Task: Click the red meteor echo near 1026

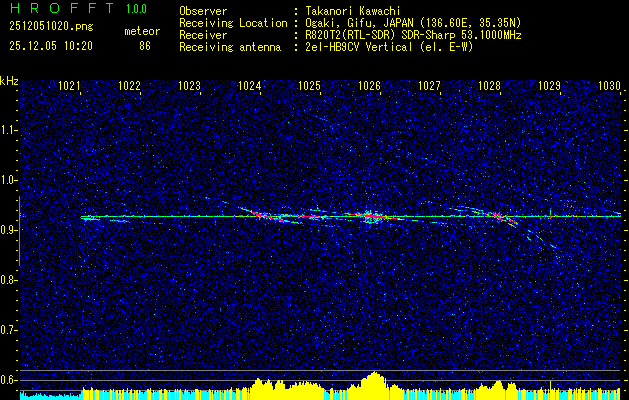Action: coord(372,216)
